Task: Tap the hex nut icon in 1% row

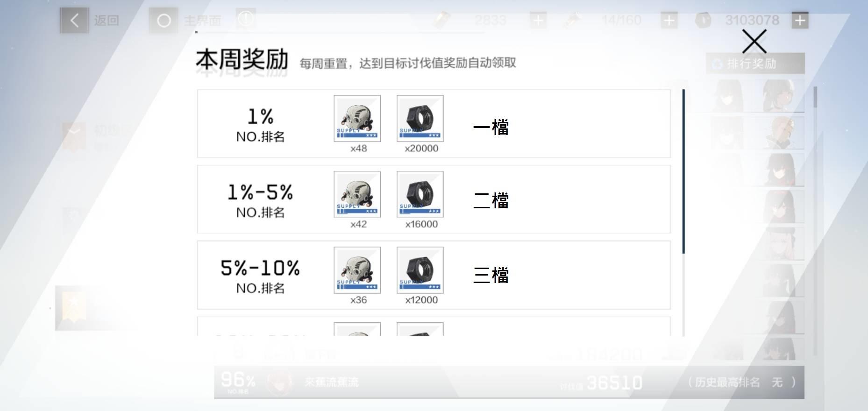Action: (420, 118)
